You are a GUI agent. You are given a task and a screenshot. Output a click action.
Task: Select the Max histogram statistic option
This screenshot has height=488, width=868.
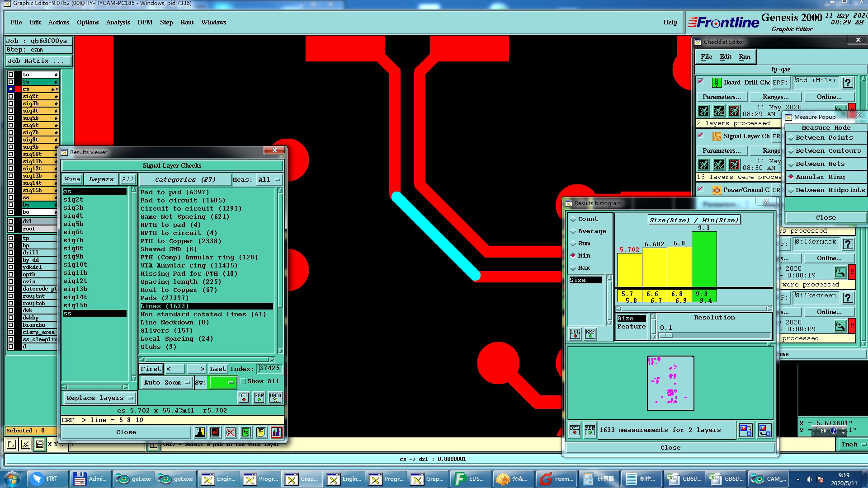click(x=584, y=268)
